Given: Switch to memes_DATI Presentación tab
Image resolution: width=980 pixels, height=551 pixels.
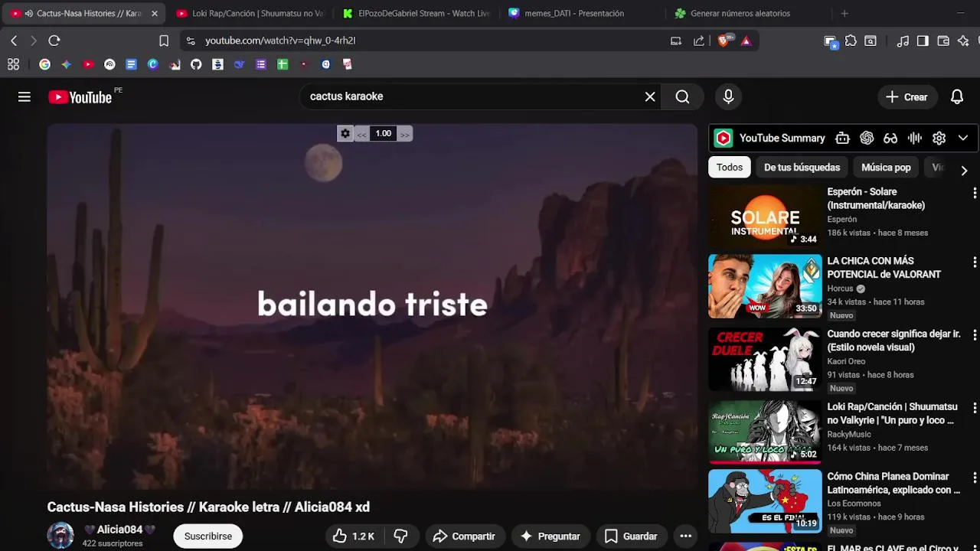Looking at the screenshot, I should pos(574,13).
